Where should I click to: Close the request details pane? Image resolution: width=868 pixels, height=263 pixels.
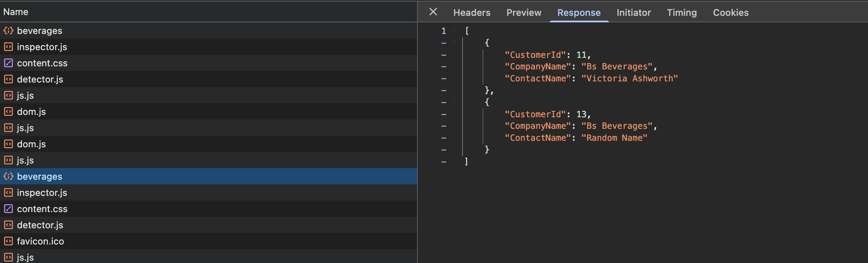433,12
